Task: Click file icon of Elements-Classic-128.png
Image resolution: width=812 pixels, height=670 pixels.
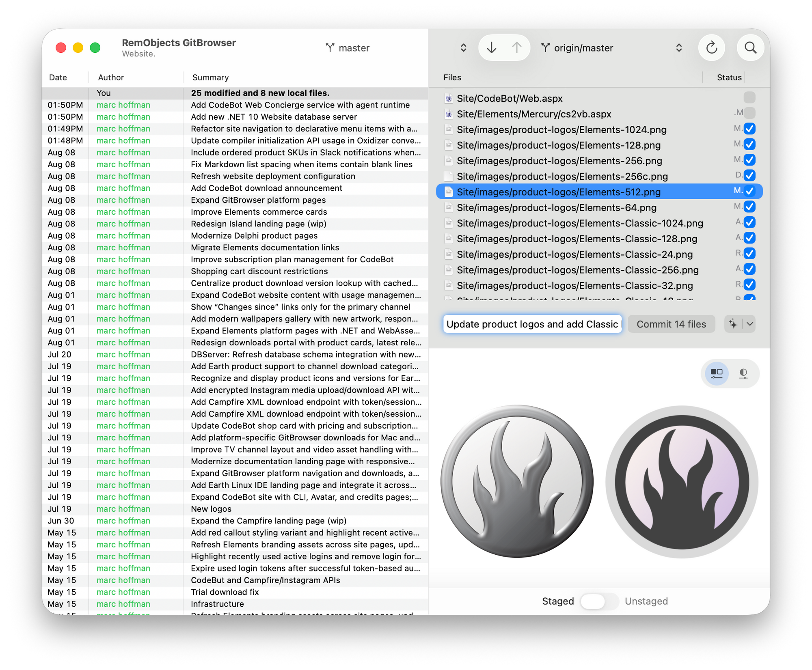Action: coord(449,239)
